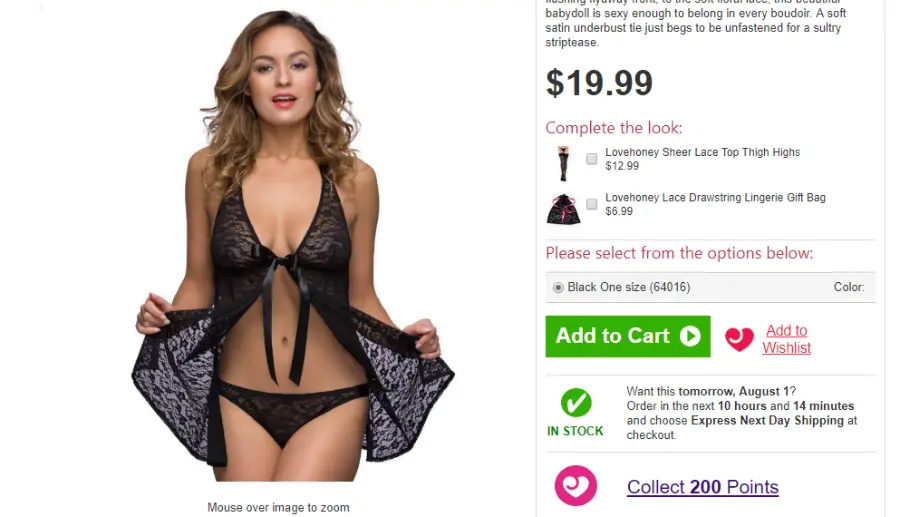
Task: Tick the Lace Drawstring Lingerie Gift Bag checkbox
Action: pyautogui.click(x=591, y=204)
